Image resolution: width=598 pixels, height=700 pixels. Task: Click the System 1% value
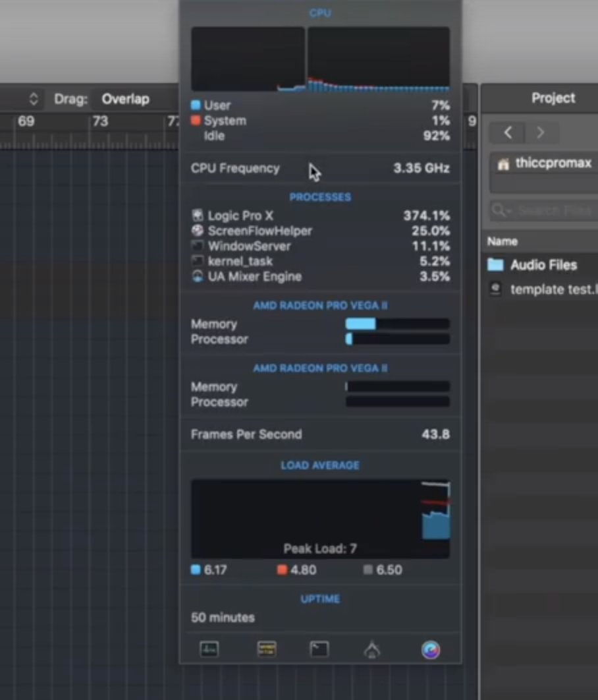tap(441, 121)
